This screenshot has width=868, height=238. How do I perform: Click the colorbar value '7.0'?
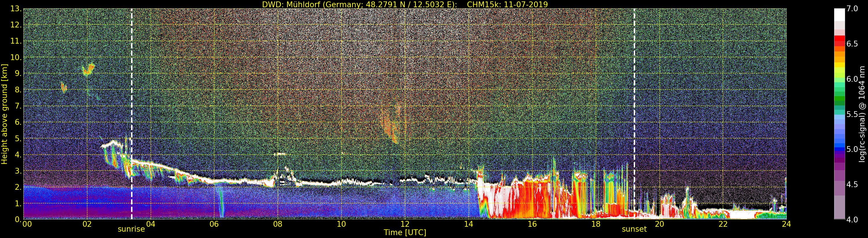pos(852,9)
